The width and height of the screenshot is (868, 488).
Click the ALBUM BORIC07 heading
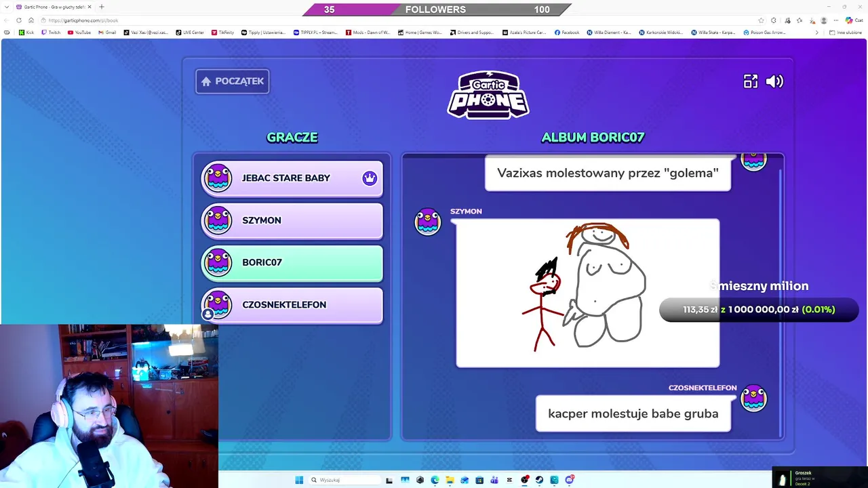click(593, 138)
